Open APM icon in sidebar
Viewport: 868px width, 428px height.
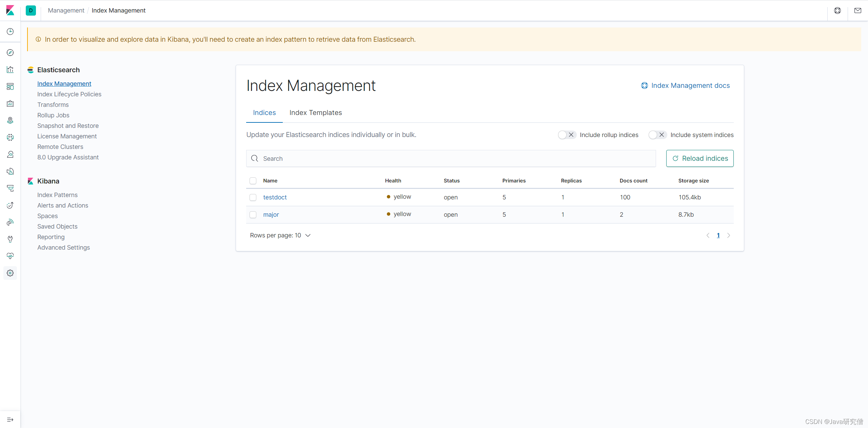click(10, 188)
